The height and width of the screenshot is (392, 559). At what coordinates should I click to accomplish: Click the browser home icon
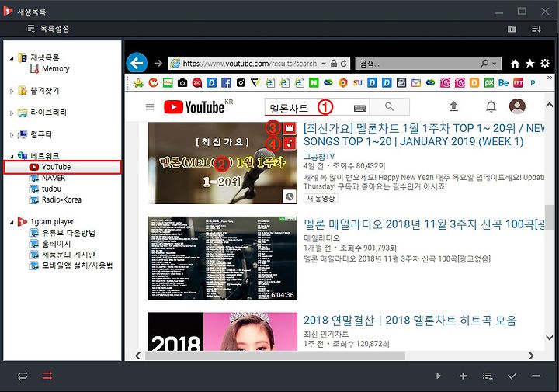tap(515, 64)
